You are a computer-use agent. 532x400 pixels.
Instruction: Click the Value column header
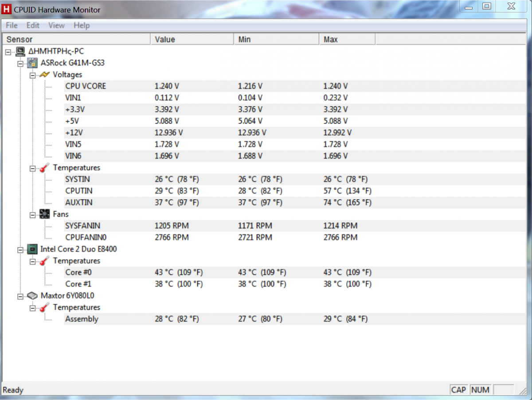[192, 39]
